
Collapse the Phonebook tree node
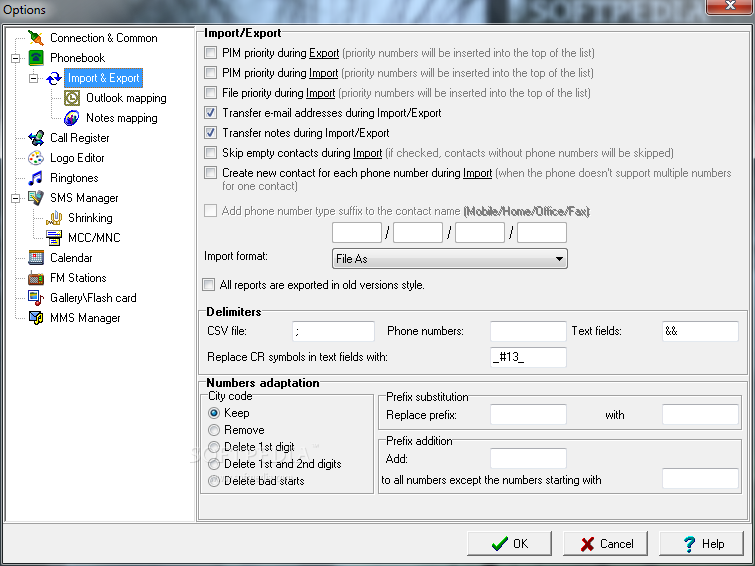15,58
